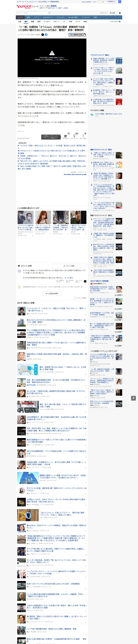Image resolution: width=138 pixels, height=644 pixels.
Task: Select the 経済 category
Action: point(39,21)
